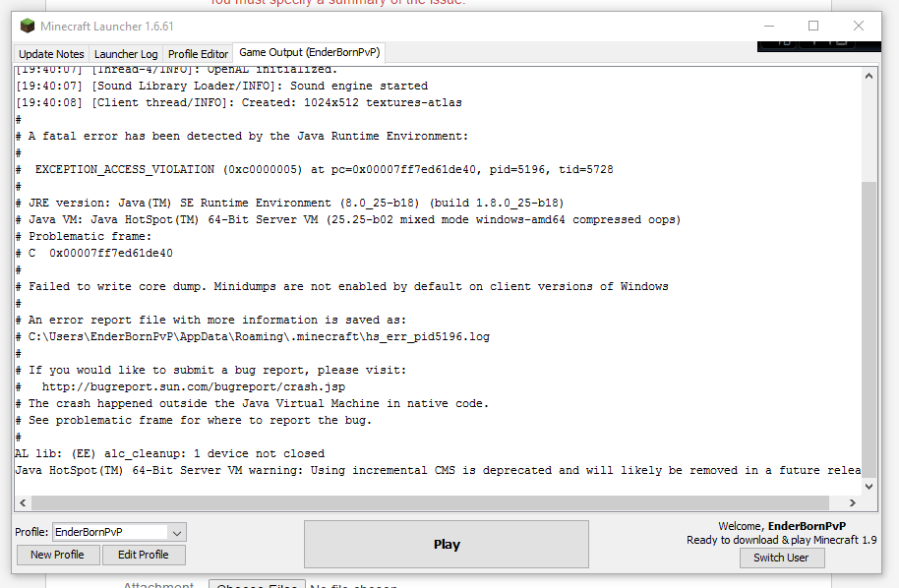Open the Update Notes tab

51,54
